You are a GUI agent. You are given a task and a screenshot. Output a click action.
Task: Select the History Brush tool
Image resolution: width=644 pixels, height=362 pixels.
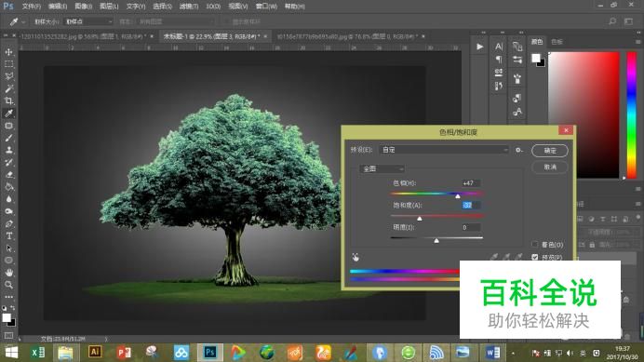pyautogui.click(x=8, y=163)
